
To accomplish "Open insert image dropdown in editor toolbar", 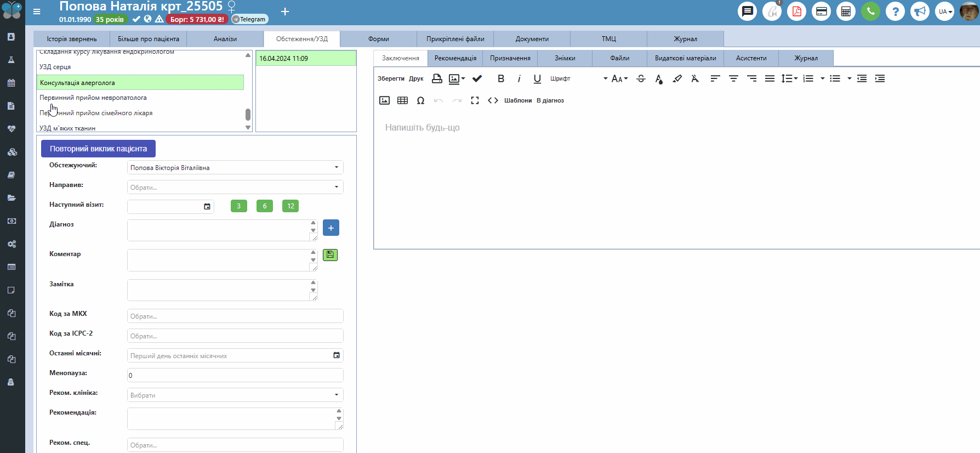I will (457, 78).
